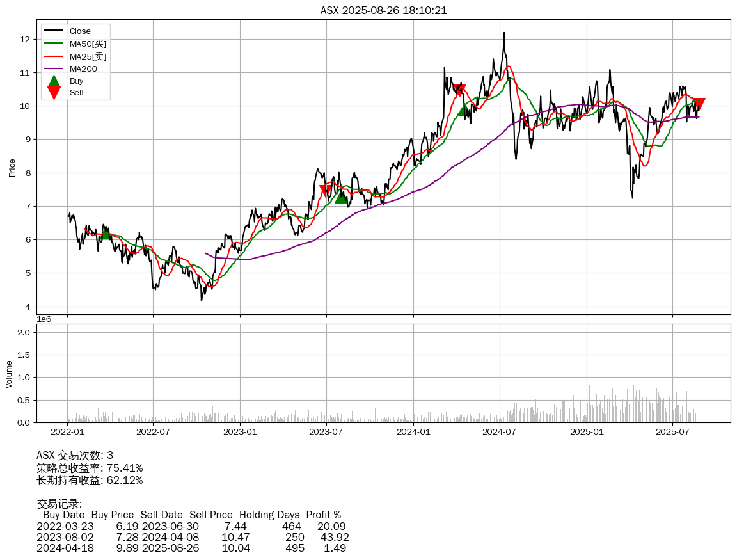
Task: Click the red Sell triangle in the legend
Action: [x=54, y=93]
